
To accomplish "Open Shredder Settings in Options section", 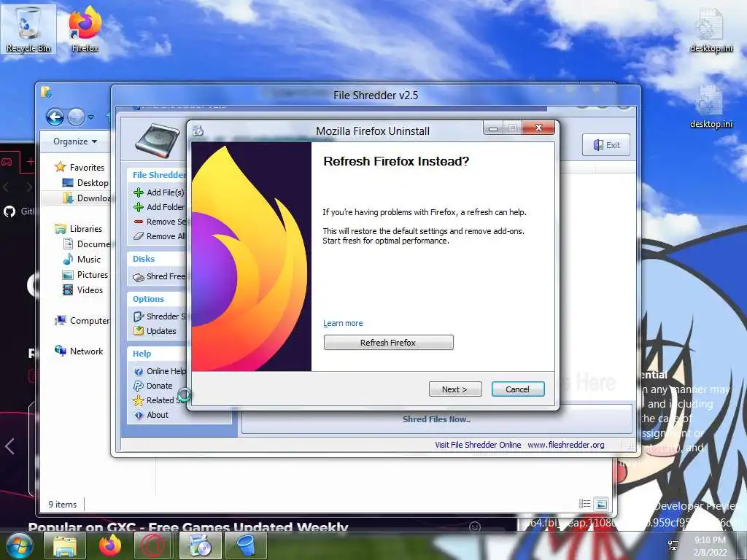I will (159, 316).
